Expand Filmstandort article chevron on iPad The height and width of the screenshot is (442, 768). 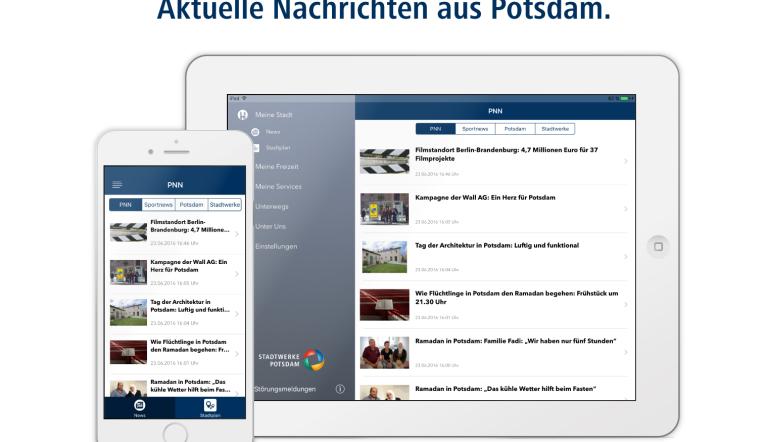click(626, 161)
